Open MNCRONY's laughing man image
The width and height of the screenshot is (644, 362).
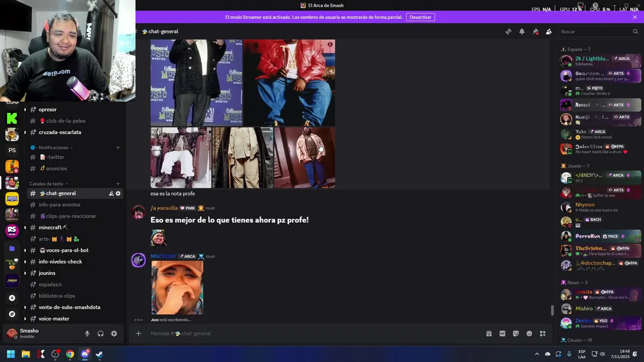click(177, 288)
